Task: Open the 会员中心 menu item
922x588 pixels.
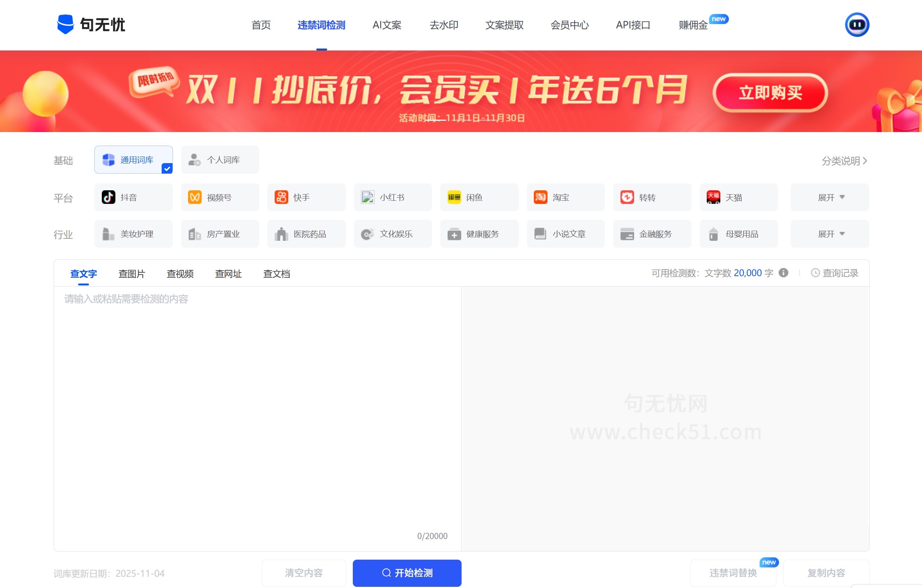Action: pos(570,25)
